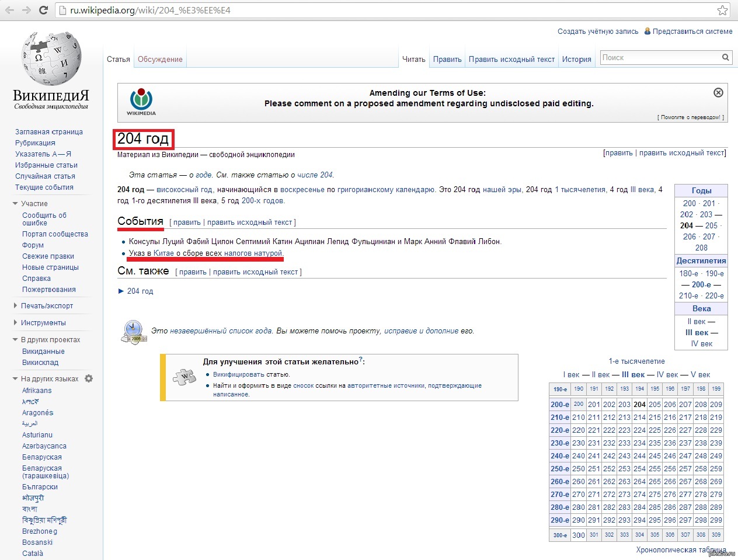Click the Wikipedia globe logo
The height and width of the screenshot is (560, 738).
(51, 58)
